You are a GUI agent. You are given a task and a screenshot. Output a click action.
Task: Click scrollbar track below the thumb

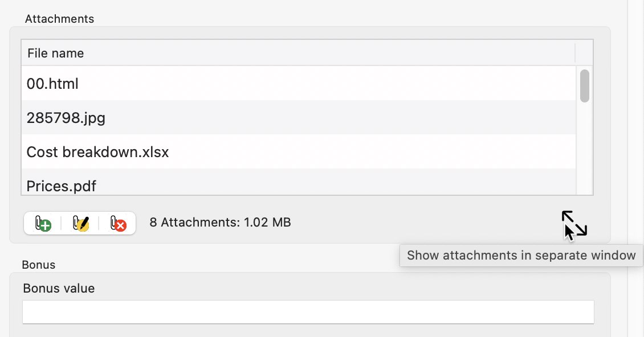pyautogui.click(x=585, y=149)
